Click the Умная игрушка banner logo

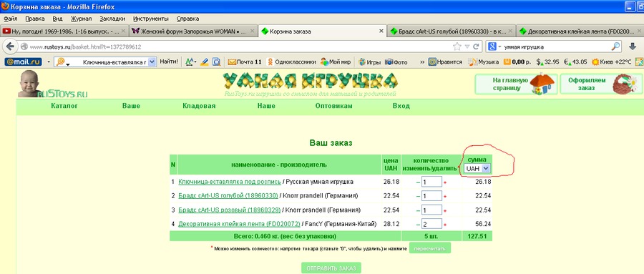tap(310, 84)
